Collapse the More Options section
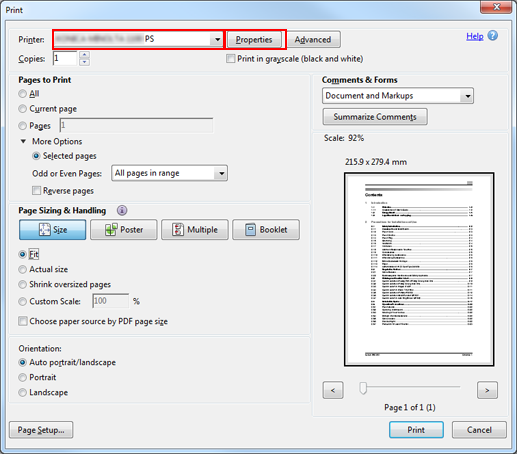The width and height of the screenshot is (517, 454). coord(23,141)
